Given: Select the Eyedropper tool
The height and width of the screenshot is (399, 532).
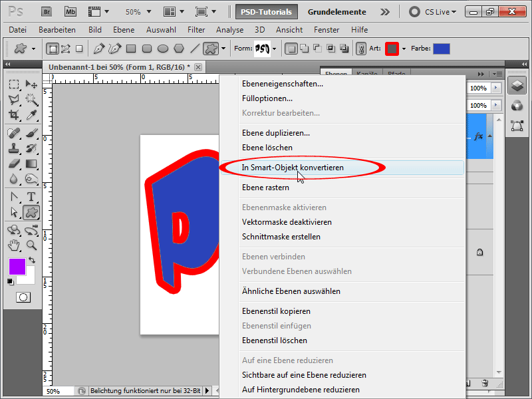Looking at the screenshot, I should click(31, 114).
